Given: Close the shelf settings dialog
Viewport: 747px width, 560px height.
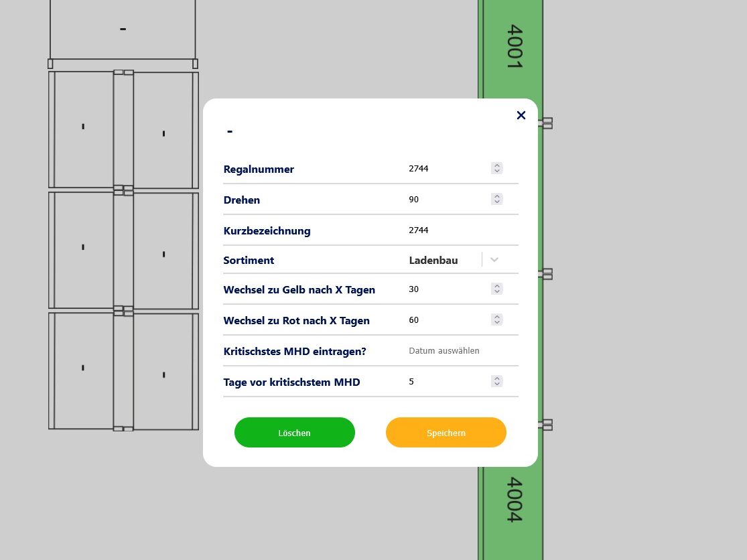Looking at the screenshot, I should pos(521,115).
